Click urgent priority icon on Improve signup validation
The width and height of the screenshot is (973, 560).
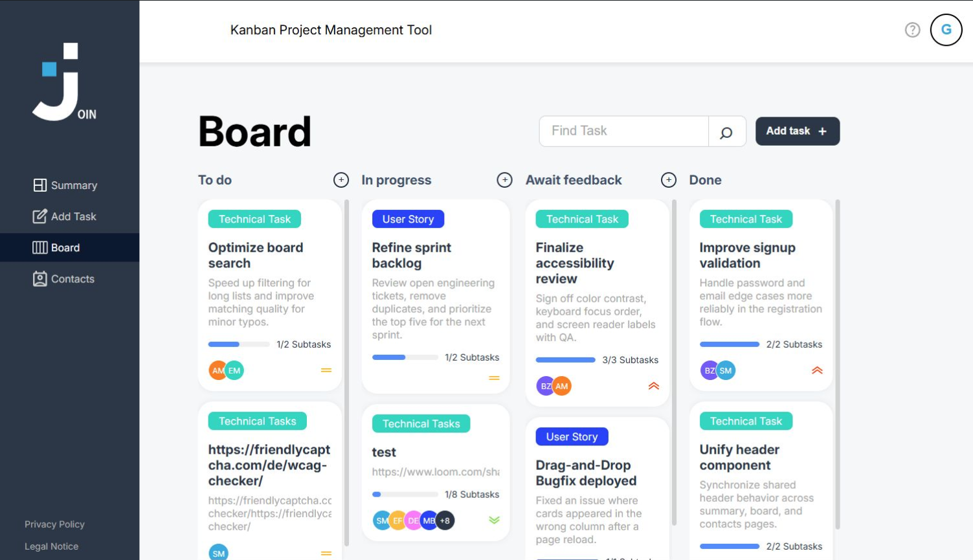pos(817,370)
